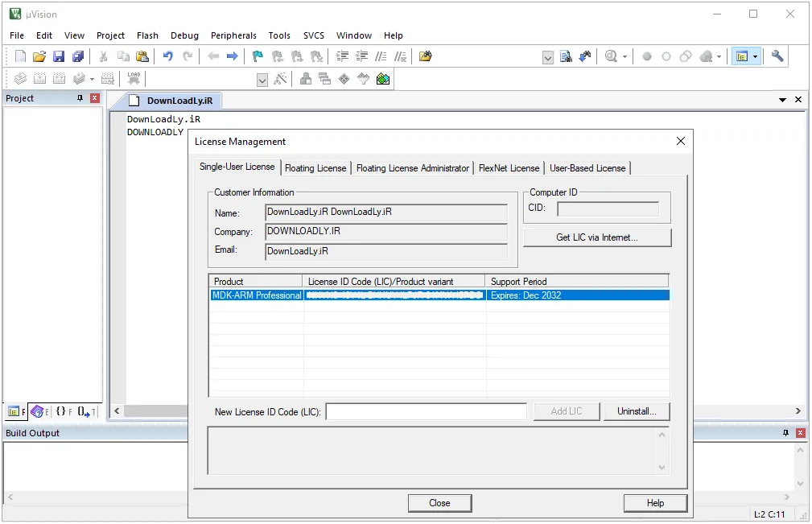Expand the window layout dropdown arrow
This screenshot has height=524, width=812.
[755, 56]
